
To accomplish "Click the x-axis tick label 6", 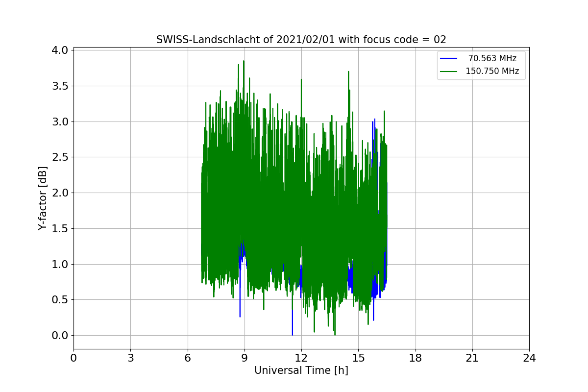I will (188, 358).
